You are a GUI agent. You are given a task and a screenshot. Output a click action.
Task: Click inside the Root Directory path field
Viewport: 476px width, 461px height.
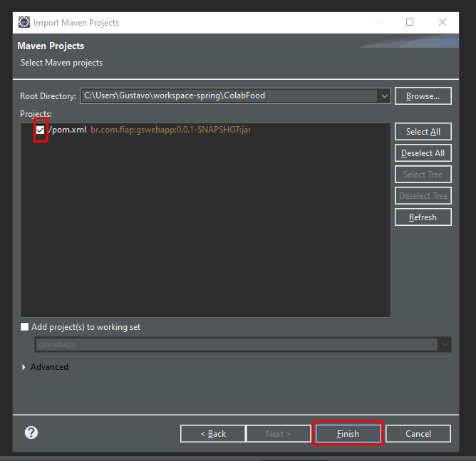[x=229, y=96]
